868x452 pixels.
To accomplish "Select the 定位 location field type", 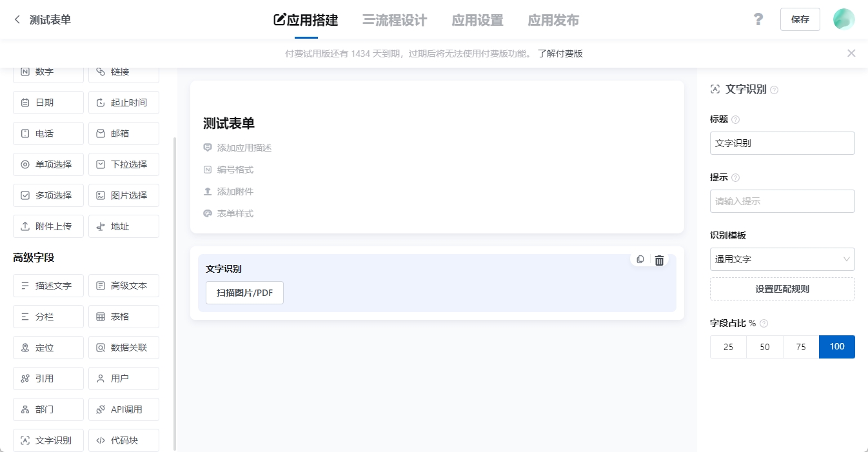I will click(48, 347).
